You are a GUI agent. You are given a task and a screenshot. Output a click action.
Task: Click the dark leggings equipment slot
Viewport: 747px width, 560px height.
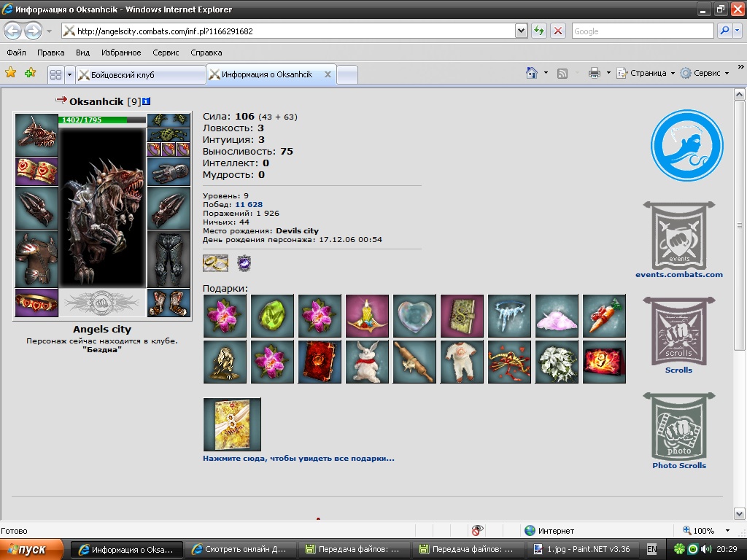point(169,260)
